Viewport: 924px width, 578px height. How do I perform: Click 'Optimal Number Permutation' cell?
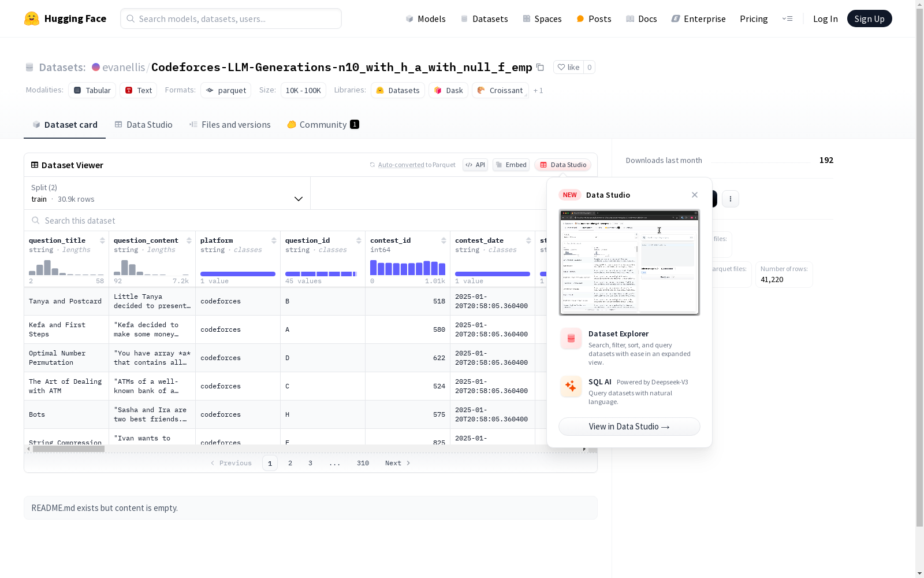tap(66, 358)
